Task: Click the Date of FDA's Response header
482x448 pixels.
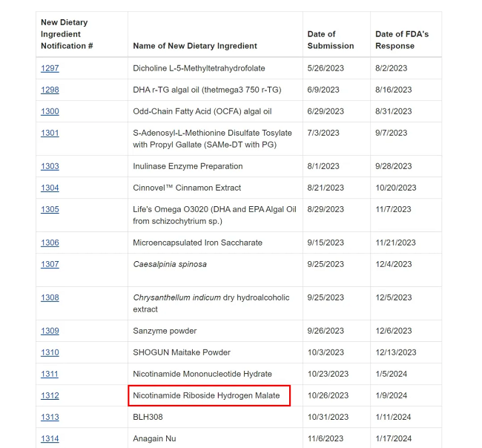Action: (402, 40)
